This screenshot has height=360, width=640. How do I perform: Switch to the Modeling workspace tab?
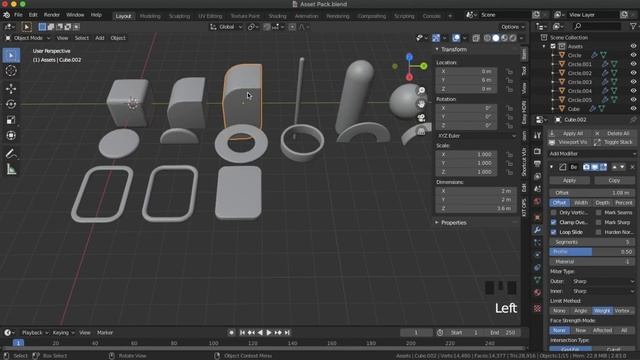[x=150, y=16]
